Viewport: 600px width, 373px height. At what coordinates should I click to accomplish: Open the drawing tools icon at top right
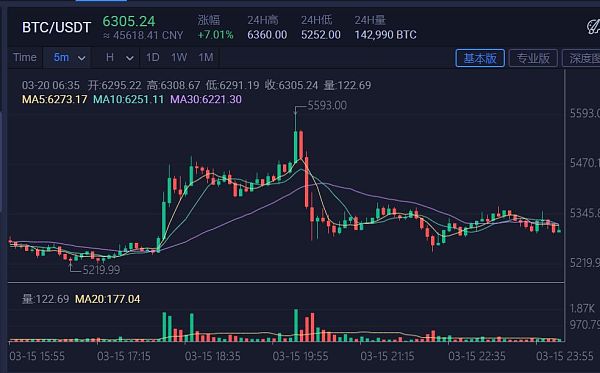coord(593,27)
